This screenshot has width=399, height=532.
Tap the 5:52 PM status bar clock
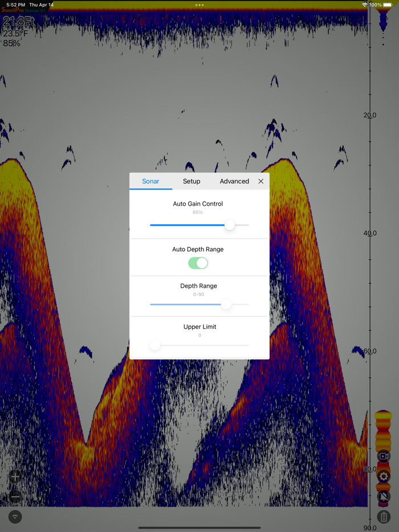[x=15, y=5]
